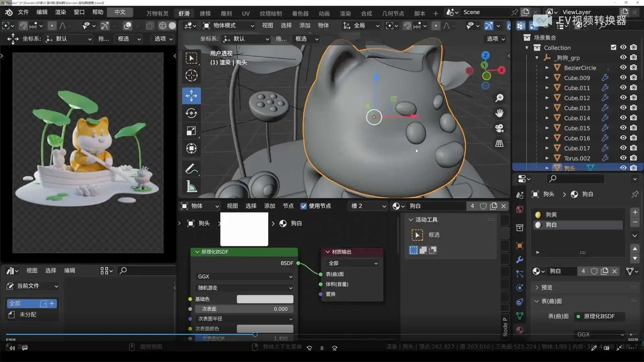
Task: Expand the BezierCircle item in the outliner
Action: click(547, 67)
